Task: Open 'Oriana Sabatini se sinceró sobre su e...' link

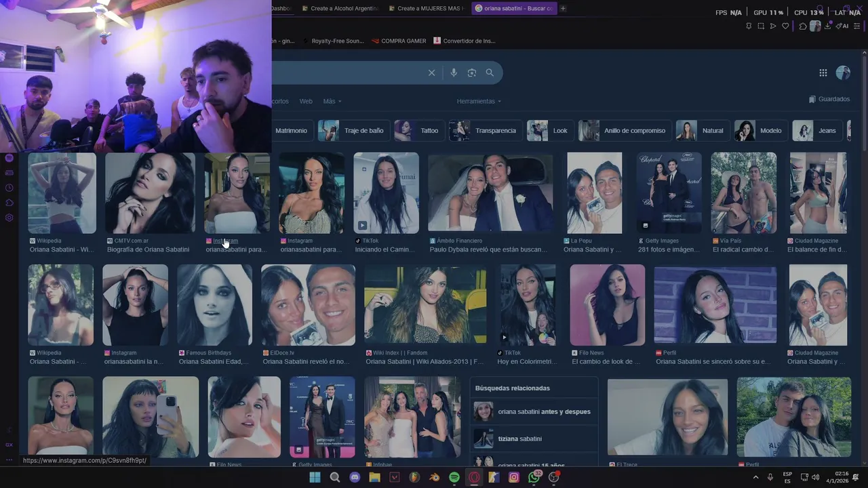Action: coord(714,361)
